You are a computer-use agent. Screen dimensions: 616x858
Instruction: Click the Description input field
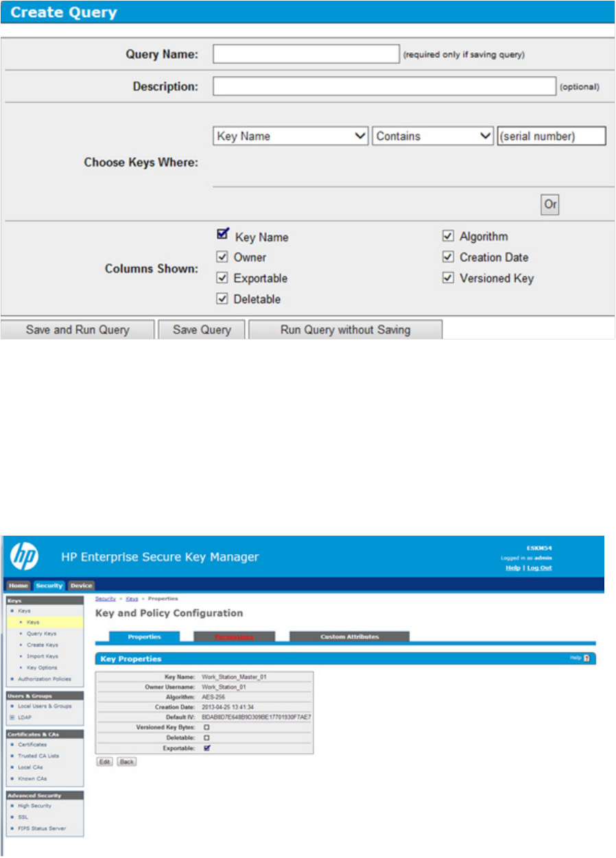tap(384, 86)
